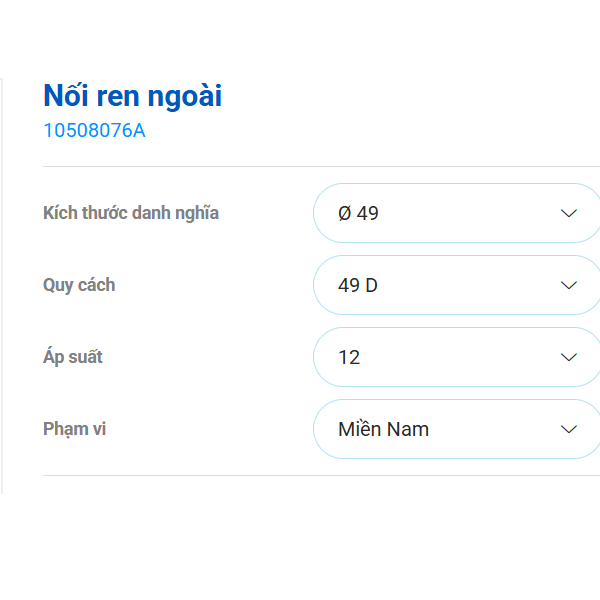This screenshot has height=600, width=600.
Task: Click the chevron arrow beside Miền Nam
Action: click(x=569, y=429)
